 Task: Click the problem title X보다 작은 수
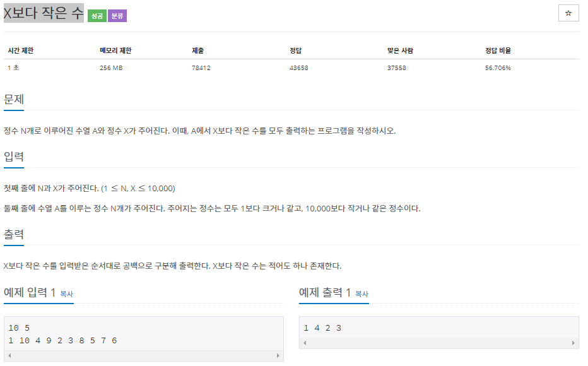point(44,13)
